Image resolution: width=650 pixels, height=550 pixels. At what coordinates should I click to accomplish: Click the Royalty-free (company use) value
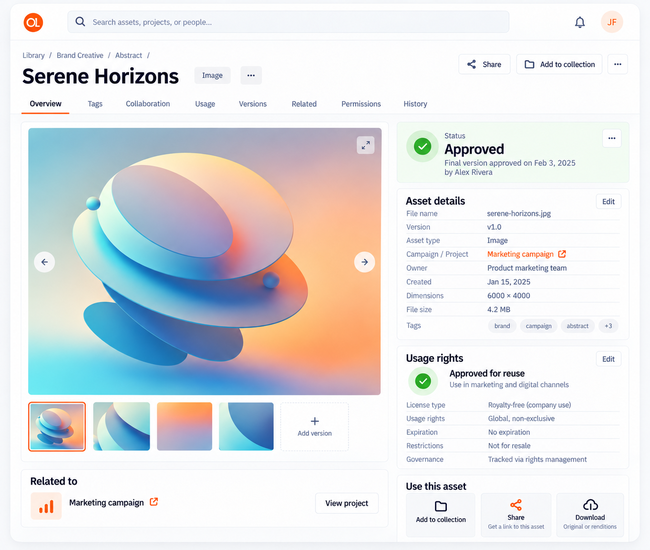[x=529, y=405]
